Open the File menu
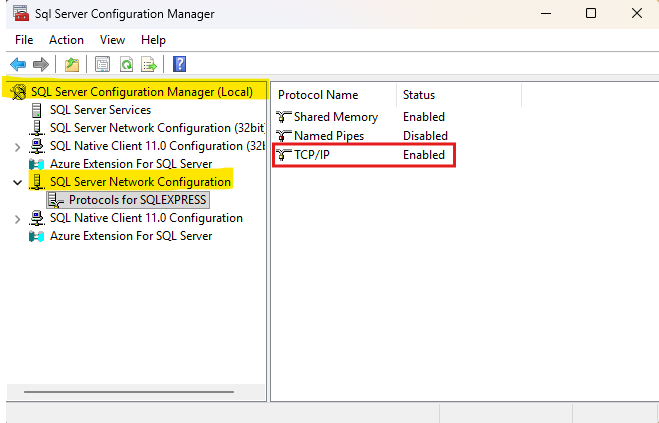This screenshot has width=659, height=423. (23, 40)
